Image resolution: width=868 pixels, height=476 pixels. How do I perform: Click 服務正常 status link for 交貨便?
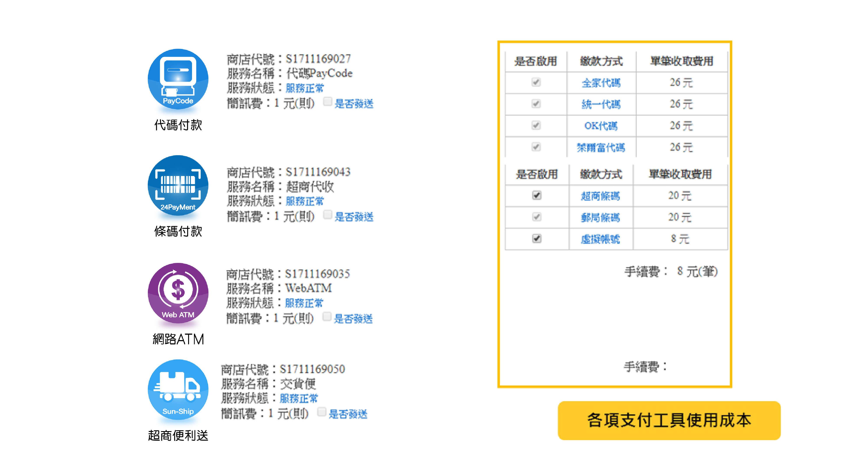coord(299,399)
